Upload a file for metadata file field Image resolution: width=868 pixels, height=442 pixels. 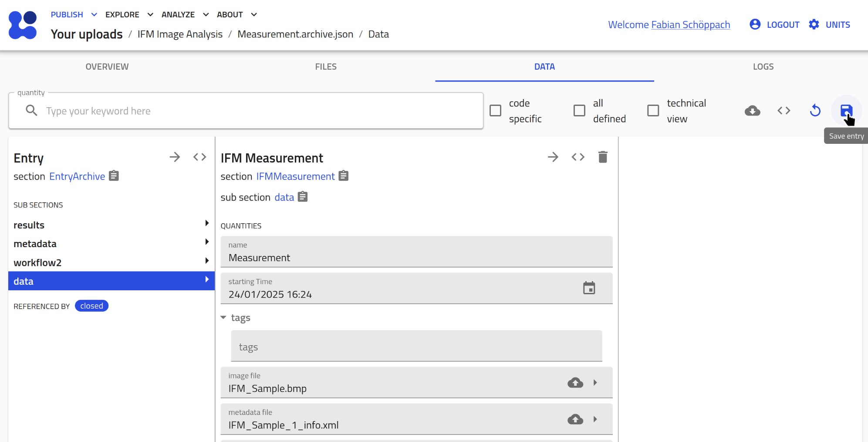pos(575,419)
